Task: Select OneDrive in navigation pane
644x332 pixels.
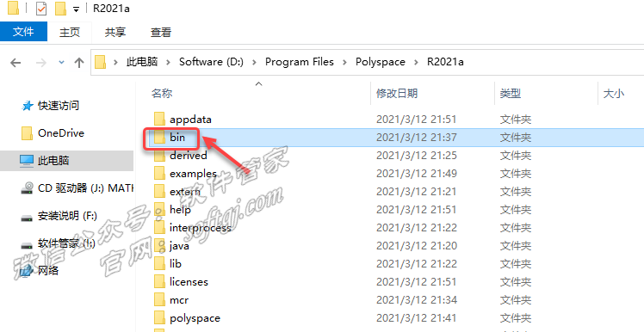Action: point(61,133)
